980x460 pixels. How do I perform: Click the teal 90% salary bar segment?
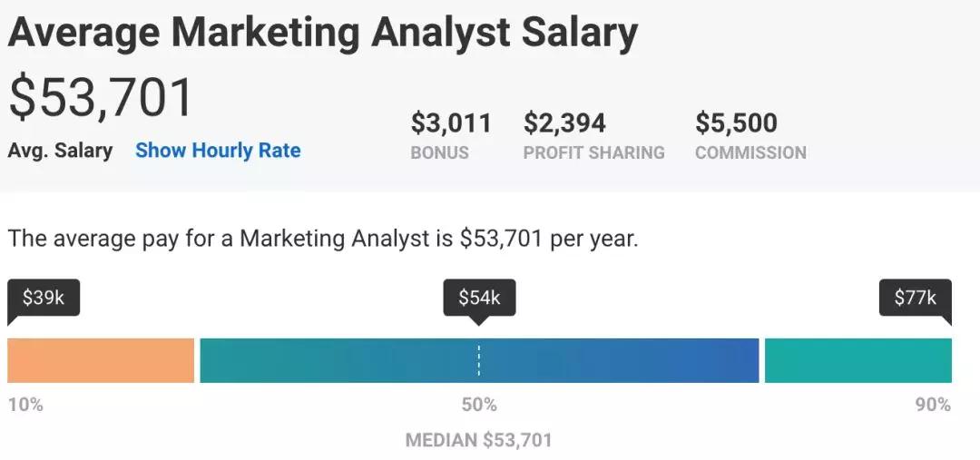point(858,360)
